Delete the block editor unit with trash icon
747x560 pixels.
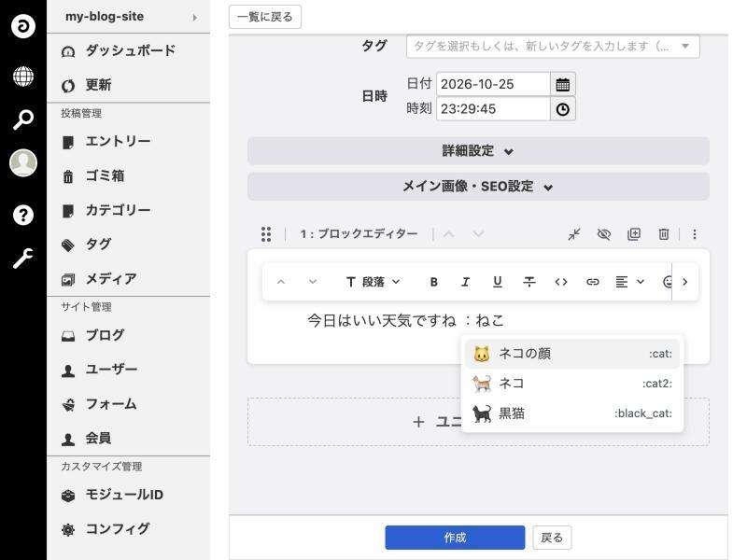[x=664, y=234]
